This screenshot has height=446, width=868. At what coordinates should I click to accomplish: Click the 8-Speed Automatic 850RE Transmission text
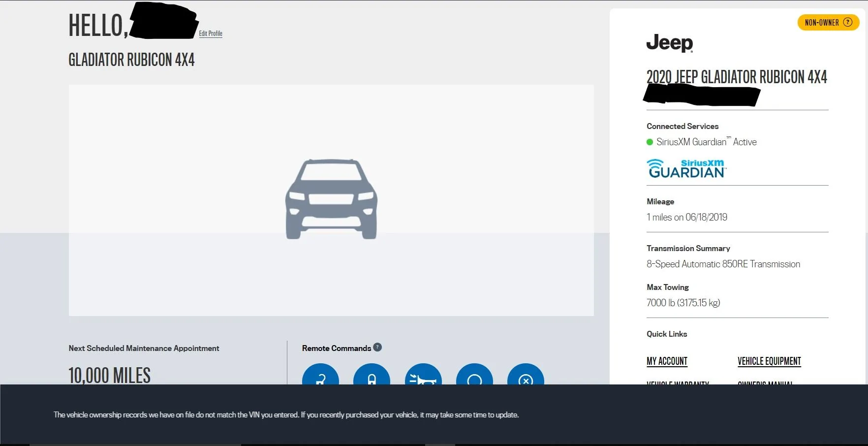coord(723,264)
